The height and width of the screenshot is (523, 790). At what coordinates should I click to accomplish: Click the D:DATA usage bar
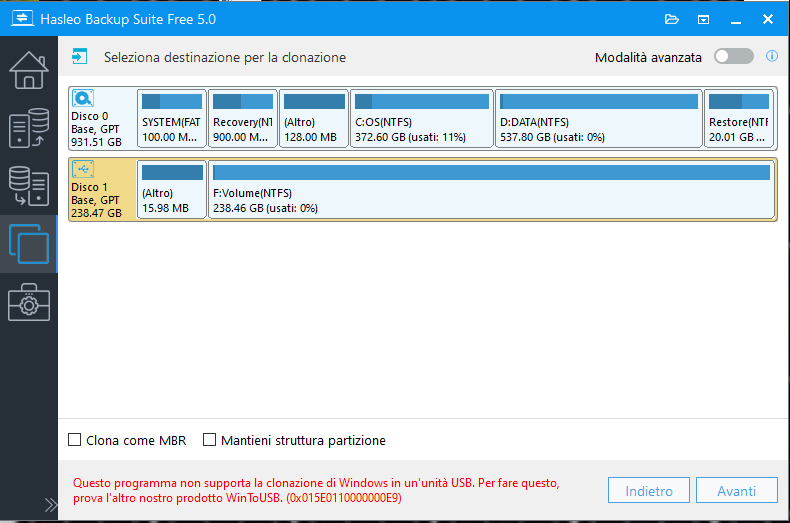pos(599,101)
